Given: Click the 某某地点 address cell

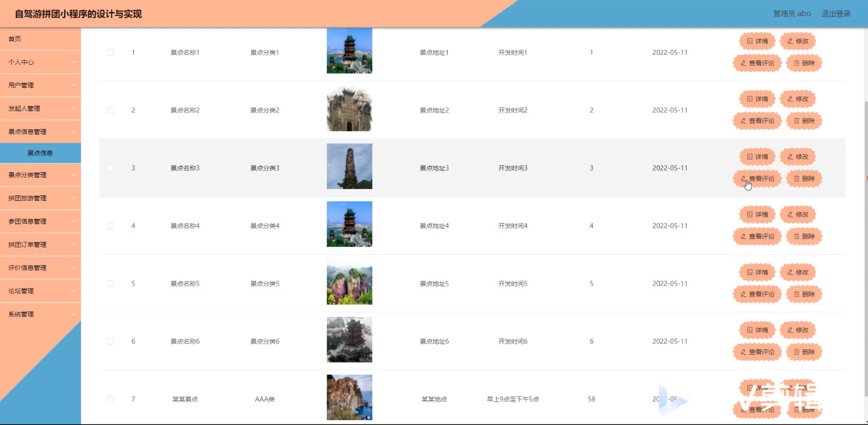Looking at the screenshot, I should coord(435,399).
